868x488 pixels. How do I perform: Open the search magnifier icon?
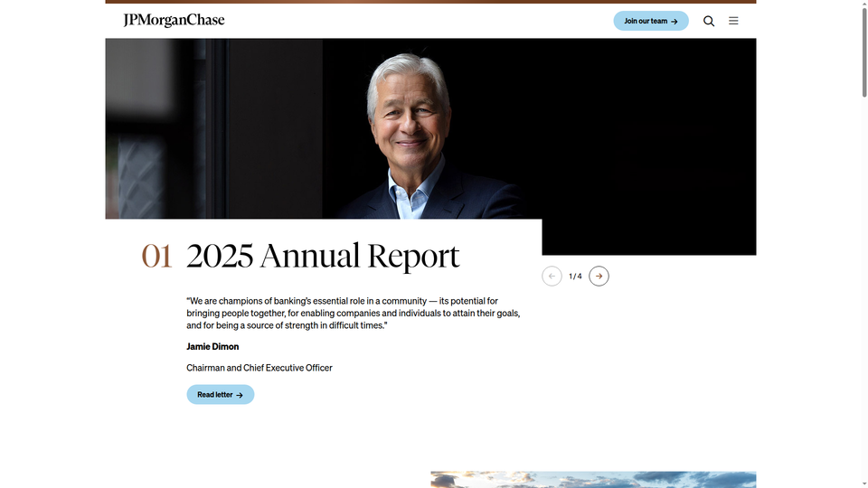[x=709, y=21]
